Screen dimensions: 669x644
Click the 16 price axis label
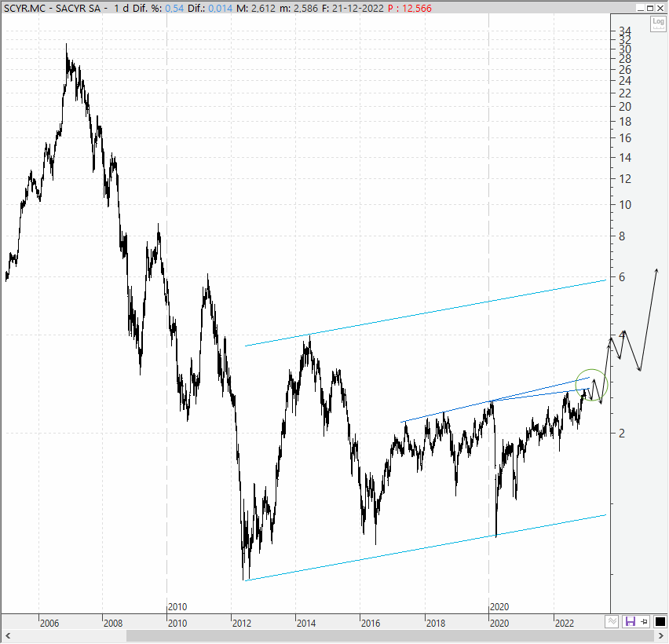(x=624, y=138)
